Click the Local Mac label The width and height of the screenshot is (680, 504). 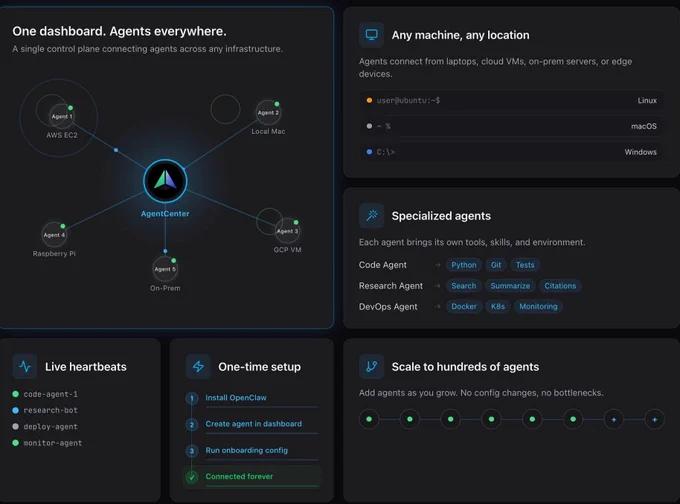[x=268, y=131]
